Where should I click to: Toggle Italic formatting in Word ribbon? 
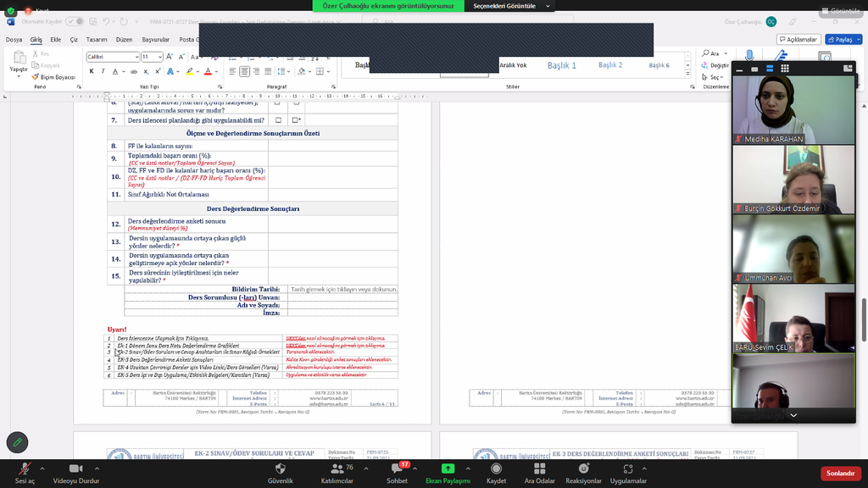[x=103, y=72]
